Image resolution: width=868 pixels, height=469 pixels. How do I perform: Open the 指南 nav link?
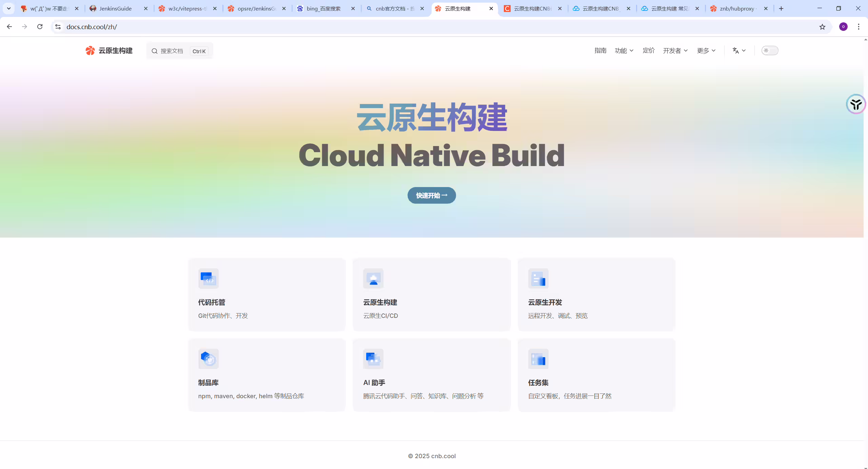pyautogui.click(x=600, y=50)
